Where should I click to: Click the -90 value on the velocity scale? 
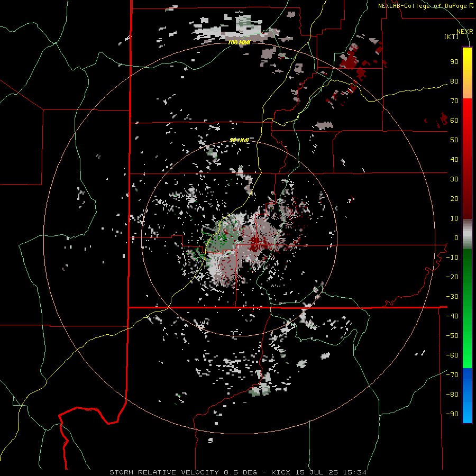click(x=452, y=414)
